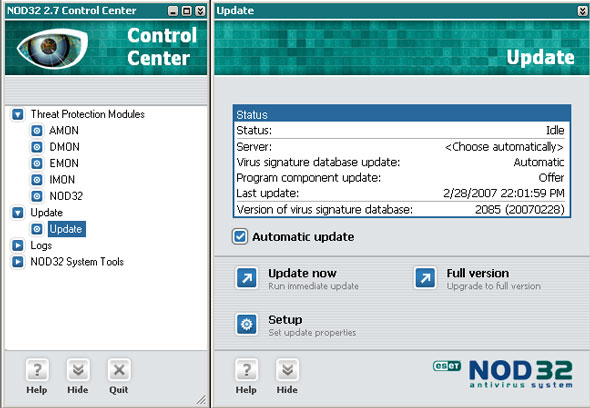The image size is (590, 408).
Task: Collapse the Threat Protection Modules section
Action: pyautogui.click(x=18, y=114)
